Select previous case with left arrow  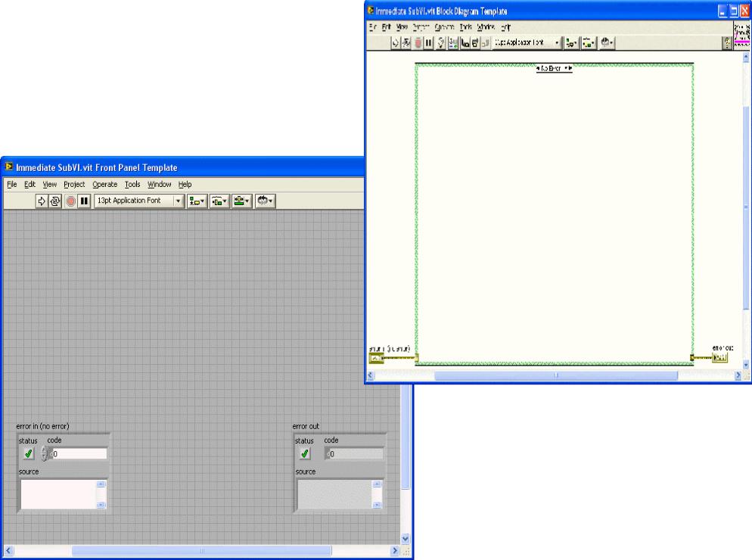click(538, 69)
